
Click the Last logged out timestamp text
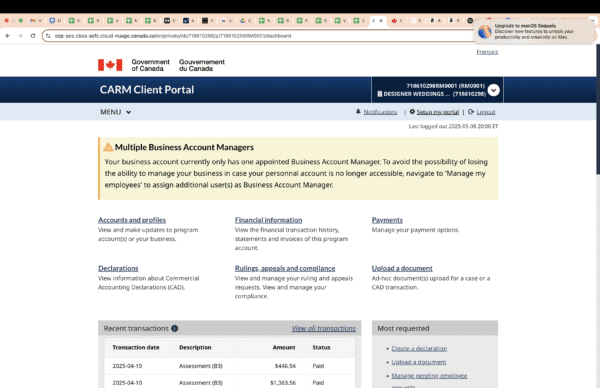point(453,126)
